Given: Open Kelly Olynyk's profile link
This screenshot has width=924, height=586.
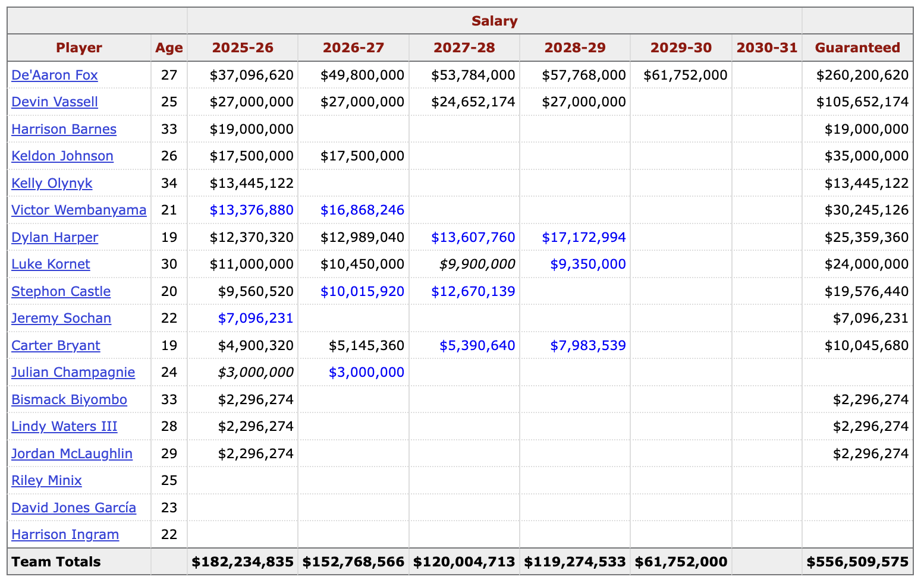Looking at the screenshot, I should [x=52, y=183].
